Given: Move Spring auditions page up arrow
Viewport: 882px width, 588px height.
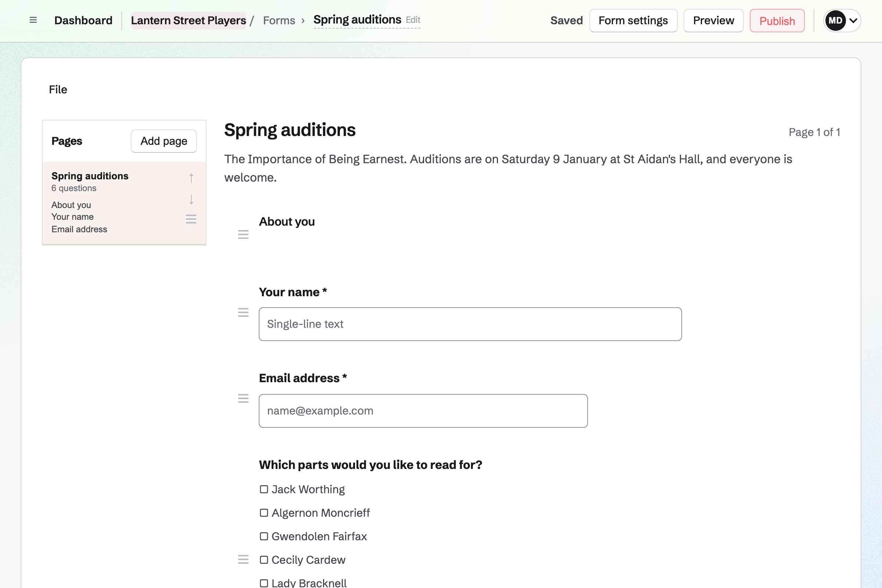Looking at the screenshot, I should [x=191, y=178].
